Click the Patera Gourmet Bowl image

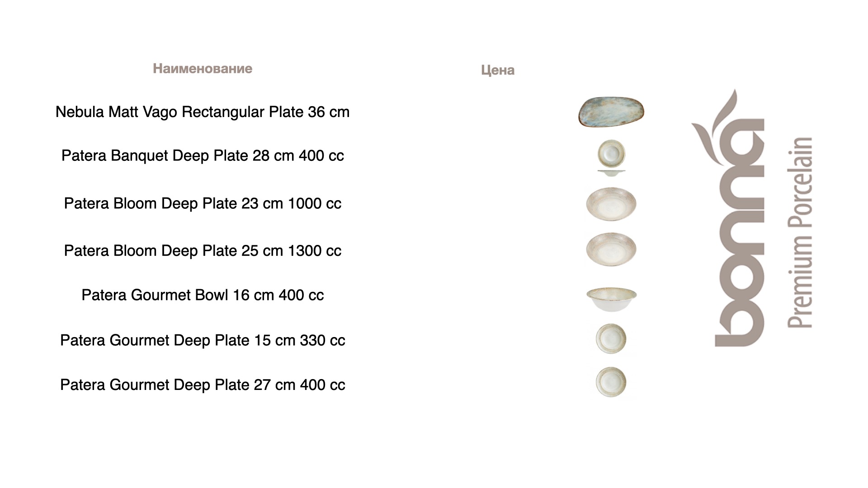611,299
